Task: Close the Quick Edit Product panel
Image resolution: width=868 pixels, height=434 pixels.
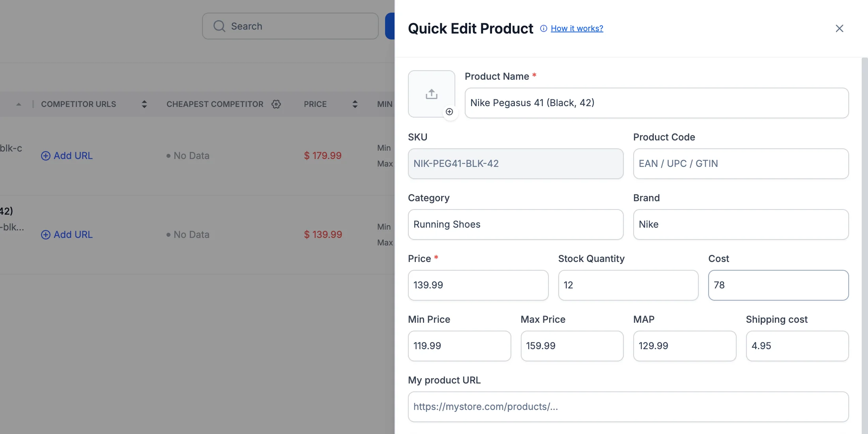Action: pyautogui.click(x=839, y=28)
